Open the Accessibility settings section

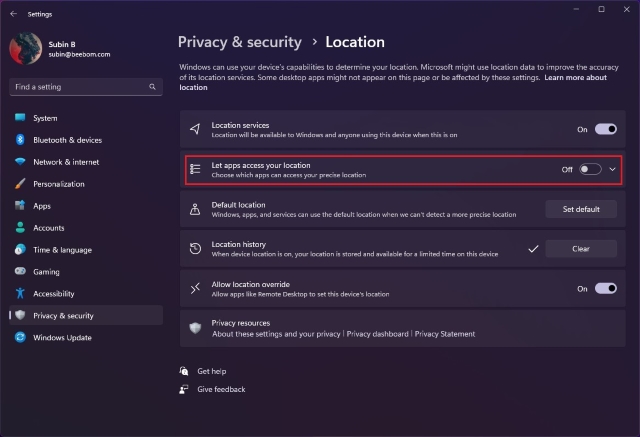(x=53, y=294)
